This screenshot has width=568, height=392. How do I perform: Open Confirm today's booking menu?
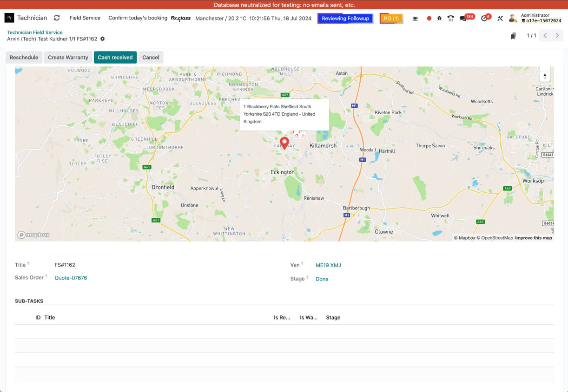[x=138, y=18]
